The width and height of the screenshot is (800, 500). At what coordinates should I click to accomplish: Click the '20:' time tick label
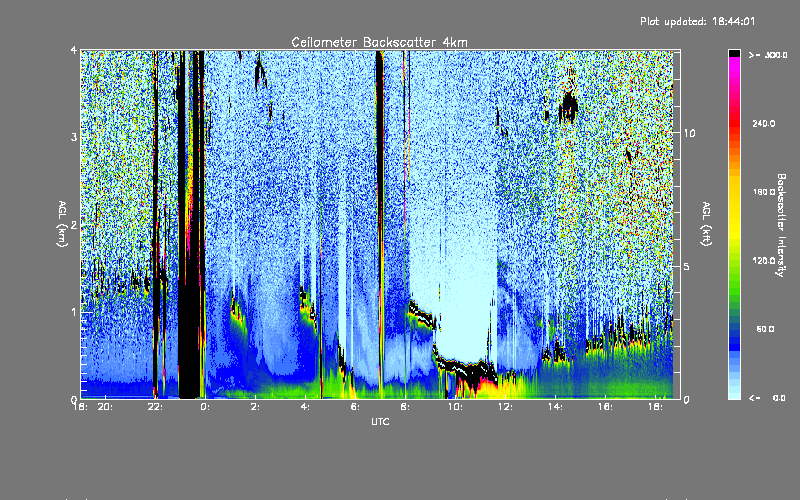tap(105, 407)
